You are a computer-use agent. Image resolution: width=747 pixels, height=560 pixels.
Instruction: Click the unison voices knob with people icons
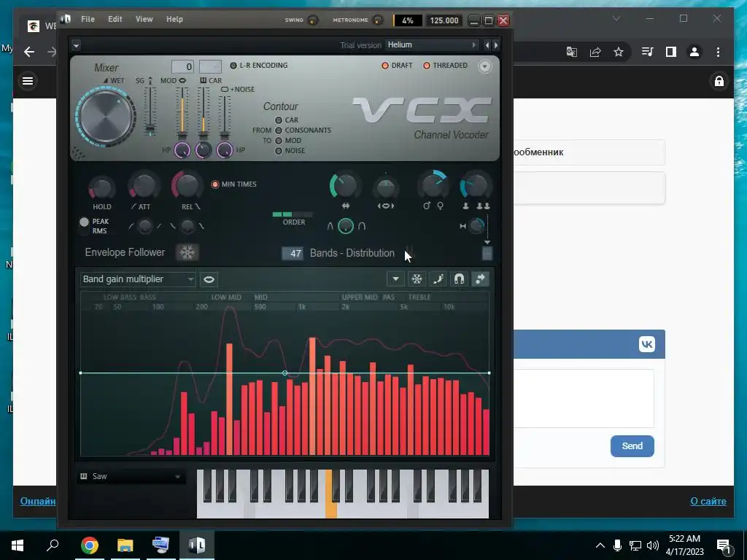tap(476, 186)
